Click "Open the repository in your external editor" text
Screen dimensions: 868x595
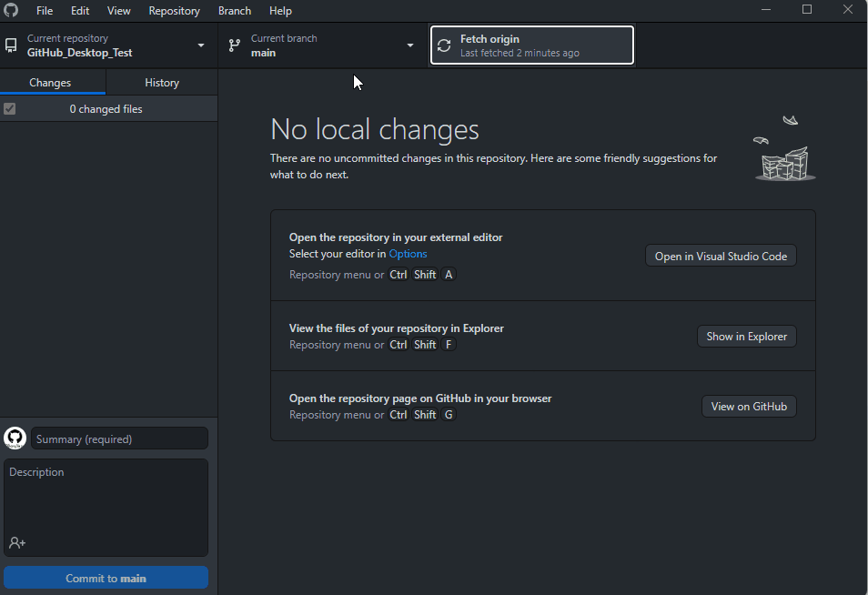click(x=396, y=237)
